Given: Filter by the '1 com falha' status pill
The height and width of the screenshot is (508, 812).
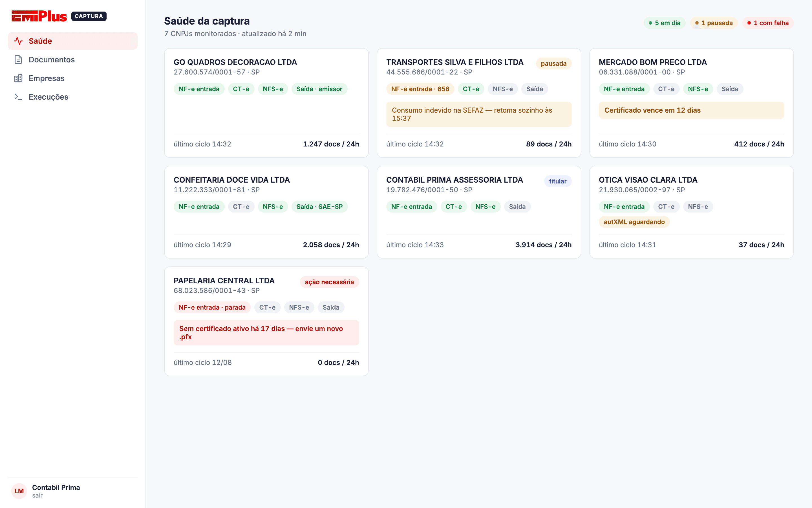Looking at the screenshot, I should (768, 23).
